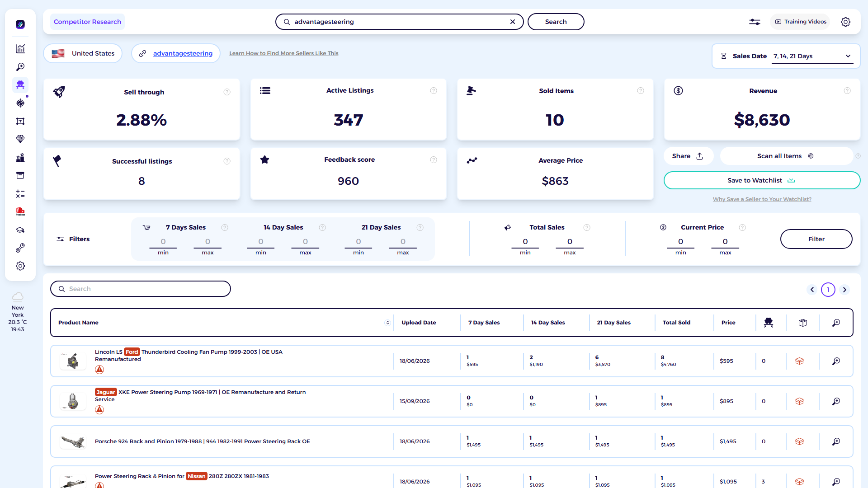Open the wrench tools icon in sidebar

20,248
